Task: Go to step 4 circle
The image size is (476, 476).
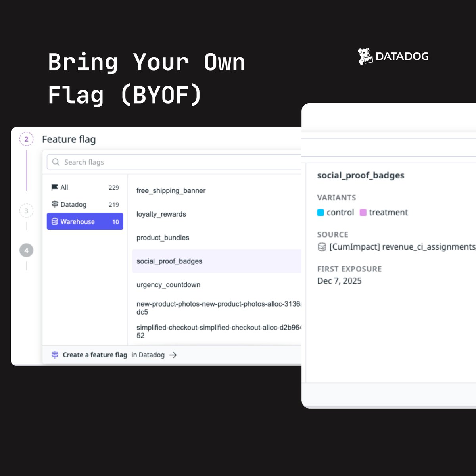Action: pos(27,250)
